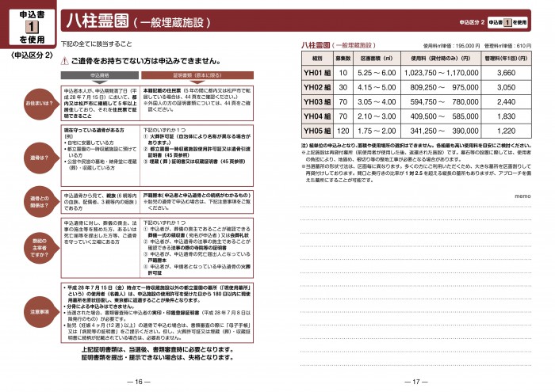Click the 申込区分 2 label in header banner

472,22
